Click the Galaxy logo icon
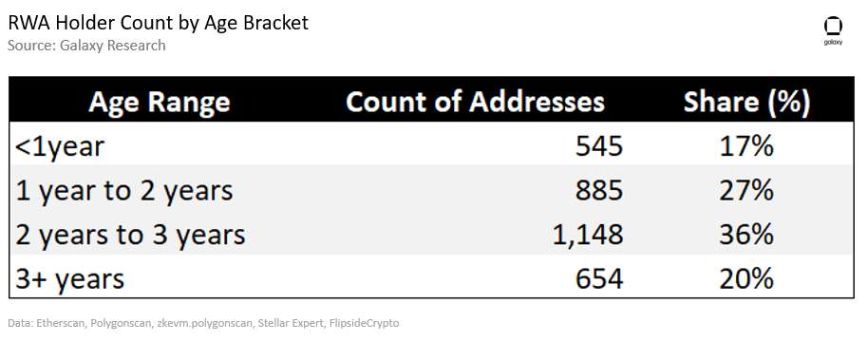Viewport: 868px width, 342px height. (x=833, y=27)
